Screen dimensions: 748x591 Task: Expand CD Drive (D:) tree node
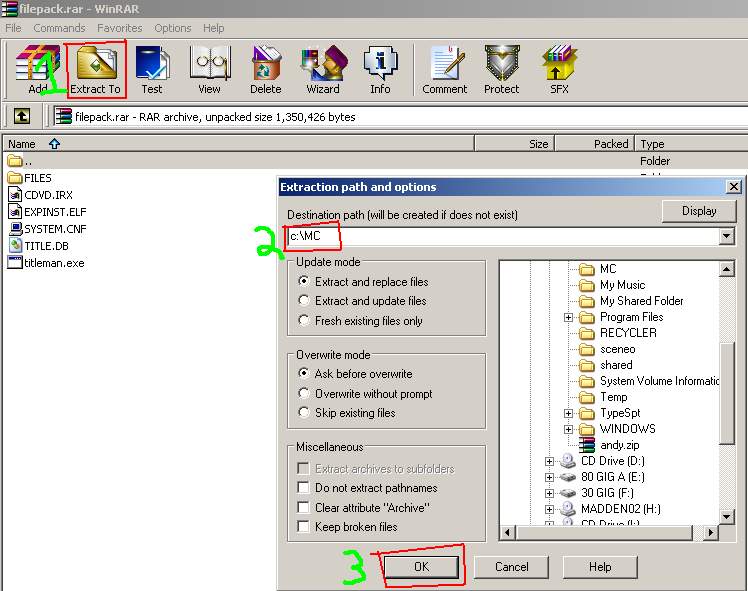(549, 461)
